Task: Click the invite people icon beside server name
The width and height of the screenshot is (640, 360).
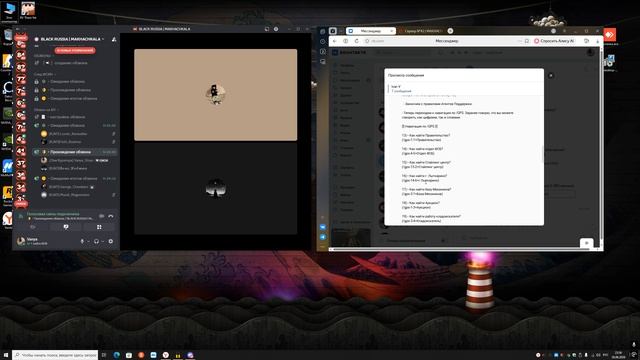Action: [x=114, y=39]
